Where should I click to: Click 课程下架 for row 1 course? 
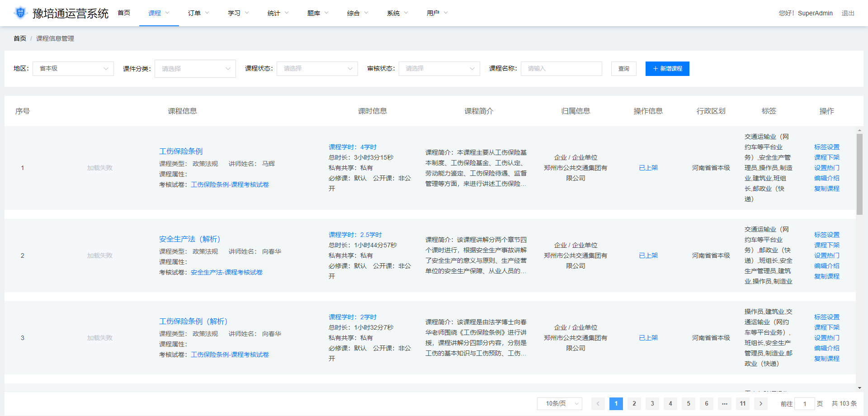[x=827, y=157]
